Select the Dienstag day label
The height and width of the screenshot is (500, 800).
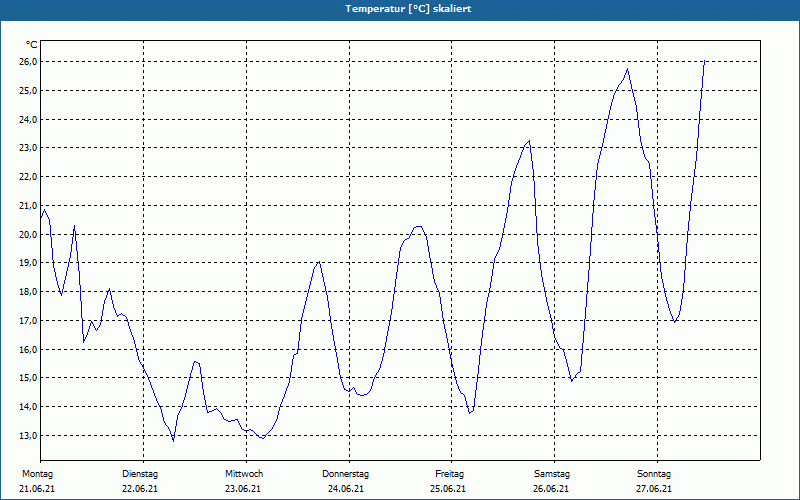coord(140,474)
